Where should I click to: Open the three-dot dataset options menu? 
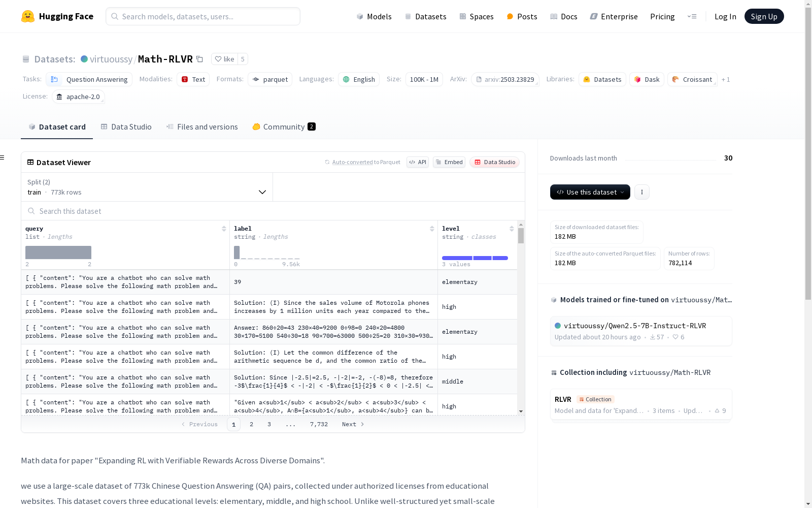pos(642,192)
